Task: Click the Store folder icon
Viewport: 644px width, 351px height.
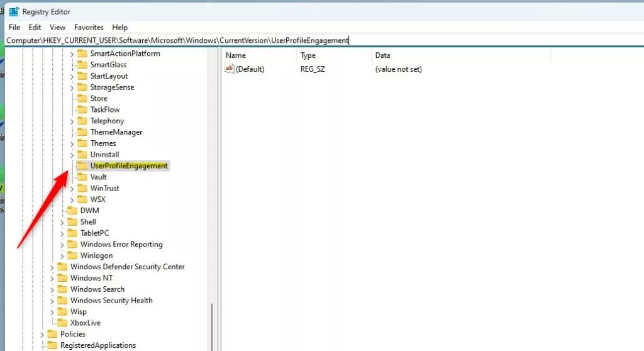Action: pyautogui.click(x=82, y=98)
